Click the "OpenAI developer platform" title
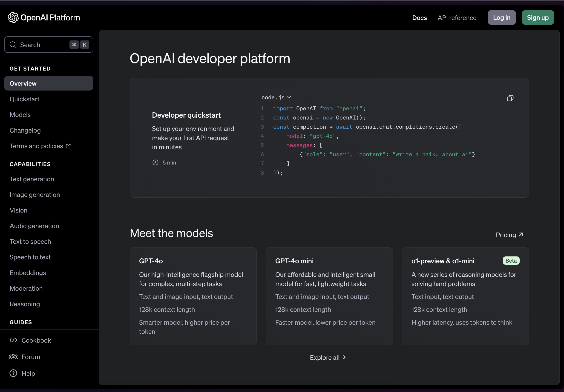 [x=210, y=58]
